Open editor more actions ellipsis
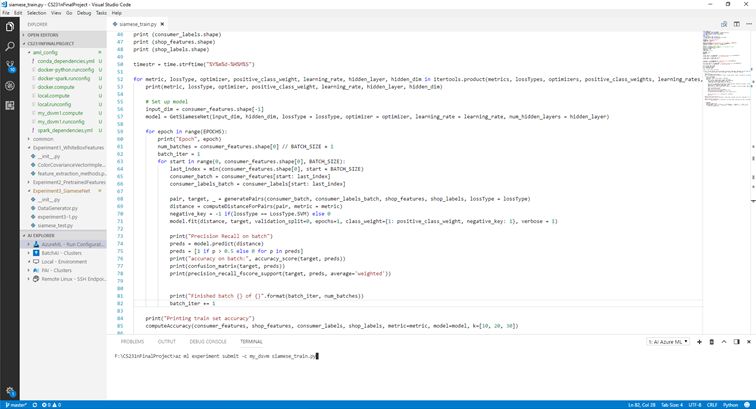 tap(749, 24)
